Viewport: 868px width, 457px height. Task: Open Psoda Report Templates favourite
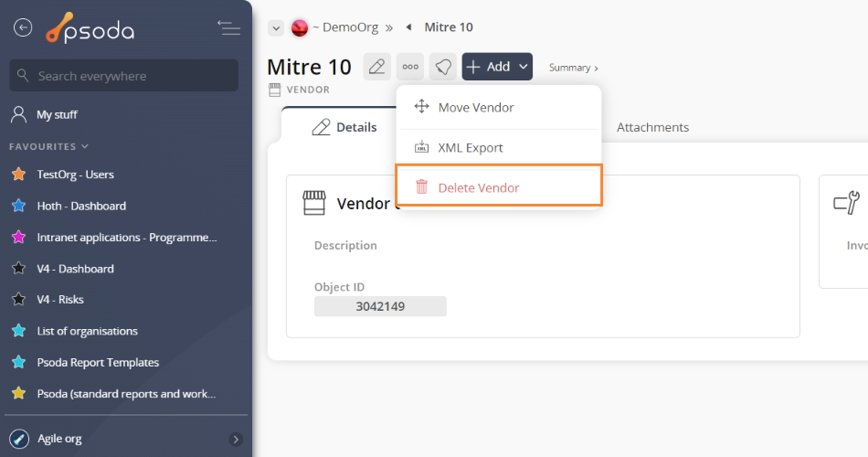point(97,362)
